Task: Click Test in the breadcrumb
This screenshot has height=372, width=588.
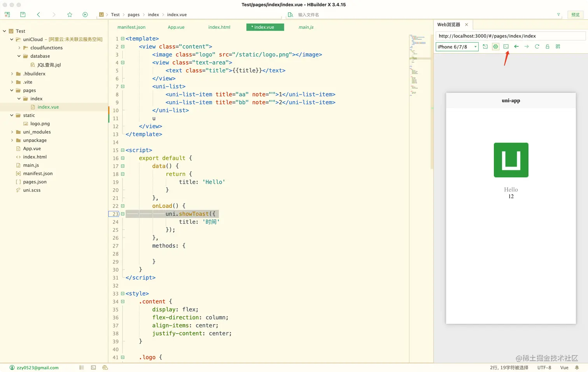Action: click(115, 15)
